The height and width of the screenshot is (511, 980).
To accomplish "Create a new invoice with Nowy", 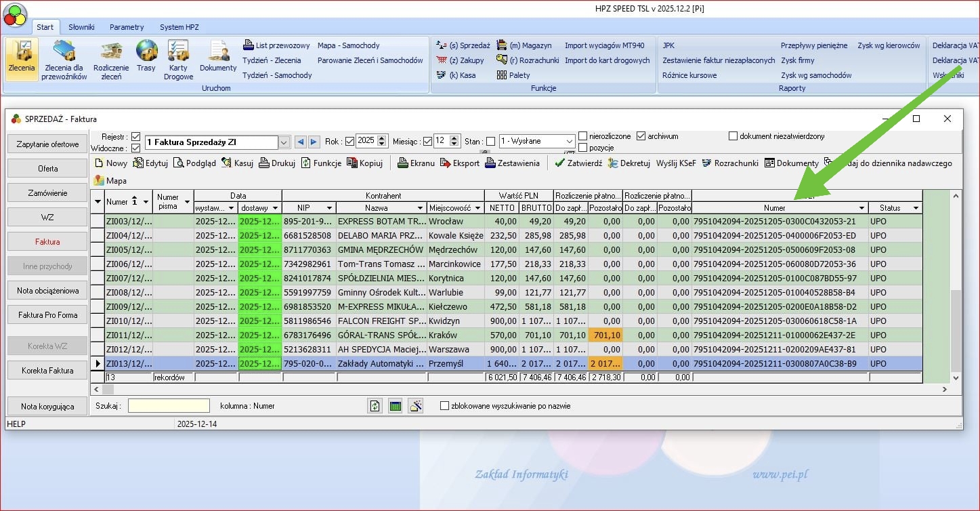I will pos(111,163).
